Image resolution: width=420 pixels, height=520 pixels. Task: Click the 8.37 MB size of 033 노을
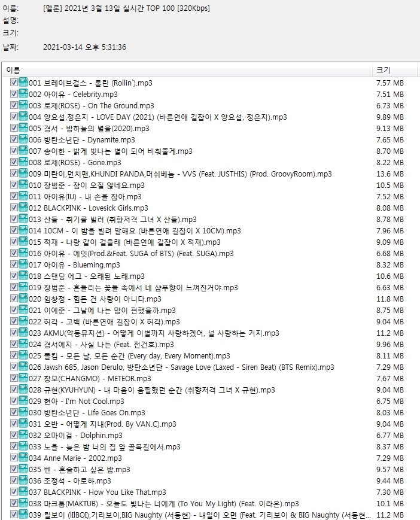tap(390, 447)
